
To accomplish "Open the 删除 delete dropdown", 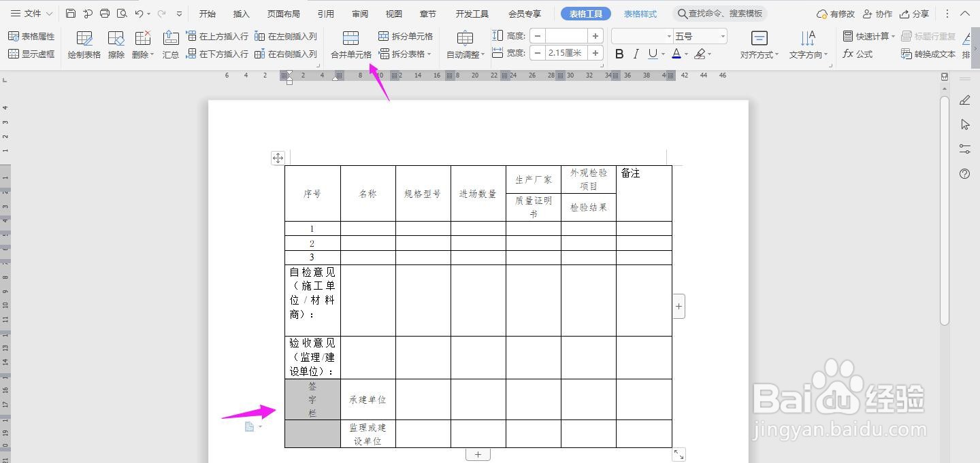I will click(x=142, y=45).
